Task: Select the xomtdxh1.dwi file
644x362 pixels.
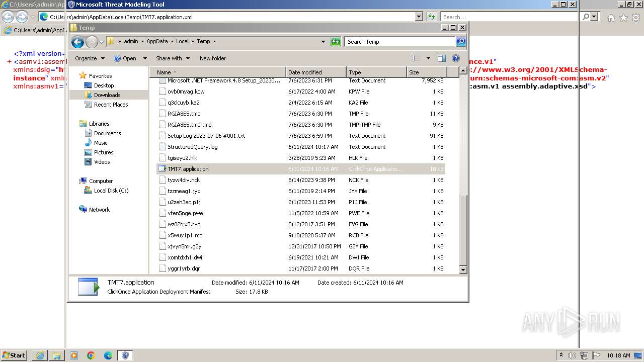Action: coord(301,257)
